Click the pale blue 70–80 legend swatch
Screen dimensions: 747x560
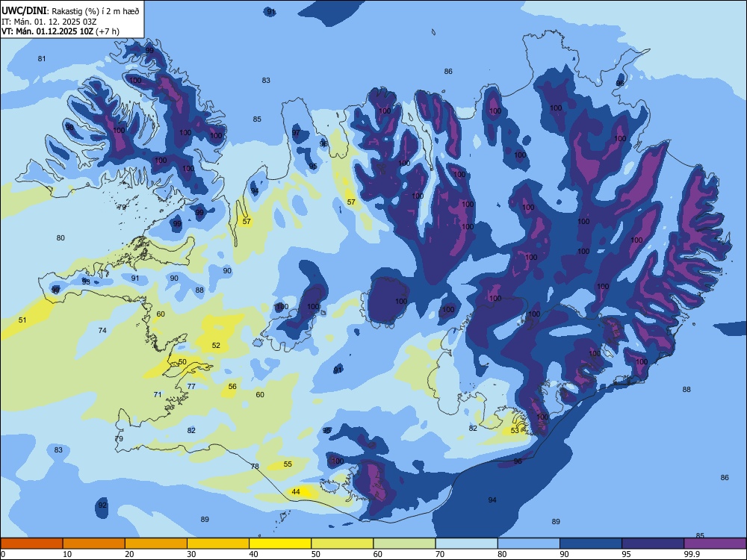[x=466, y=544]
